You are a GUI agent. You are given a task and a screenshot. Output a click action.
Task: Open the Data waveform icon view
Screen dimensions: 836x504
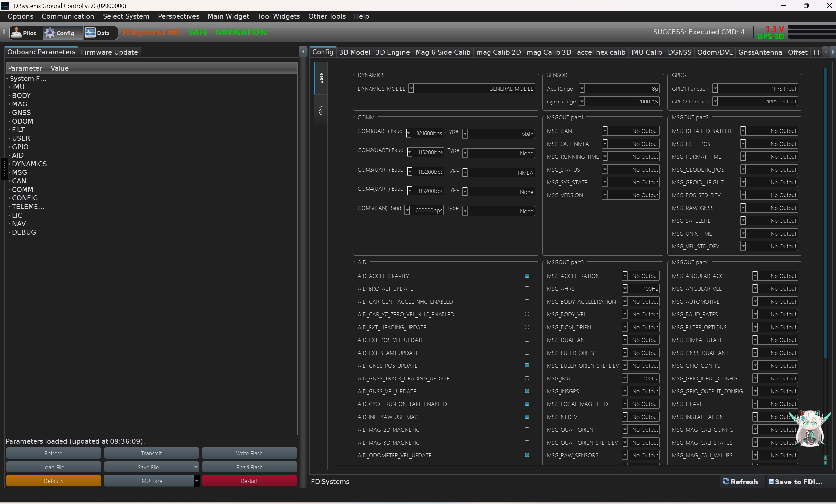[90, 33]
